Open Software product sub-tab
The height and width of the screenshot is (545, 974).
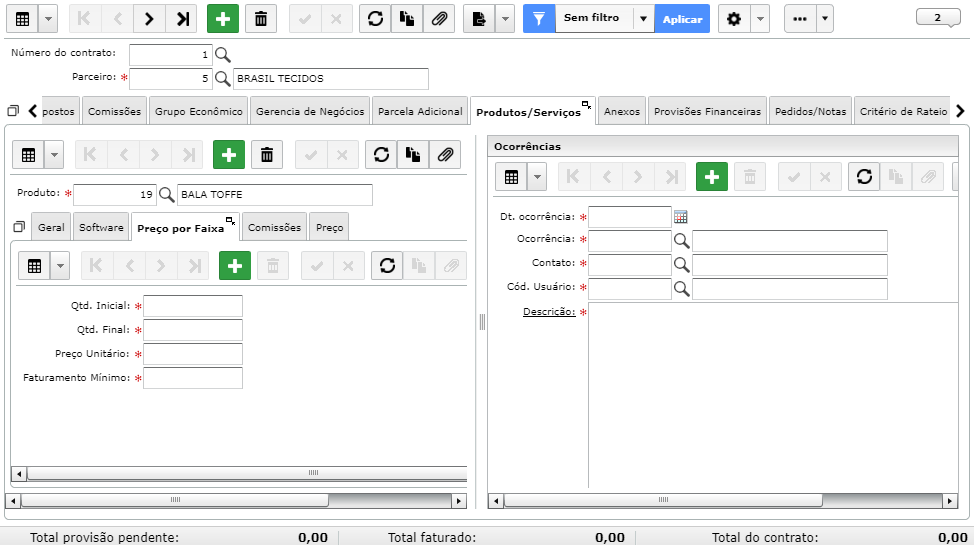[x=101, y=227]
